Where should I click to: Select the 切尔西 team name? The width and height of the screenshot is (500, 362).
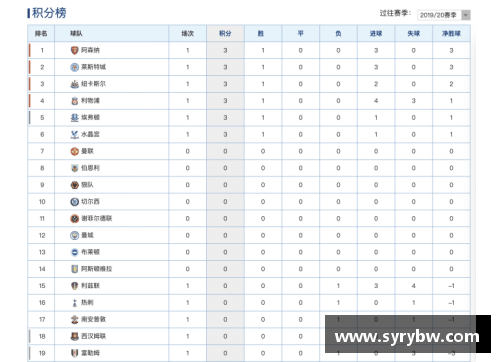[90, 202]
